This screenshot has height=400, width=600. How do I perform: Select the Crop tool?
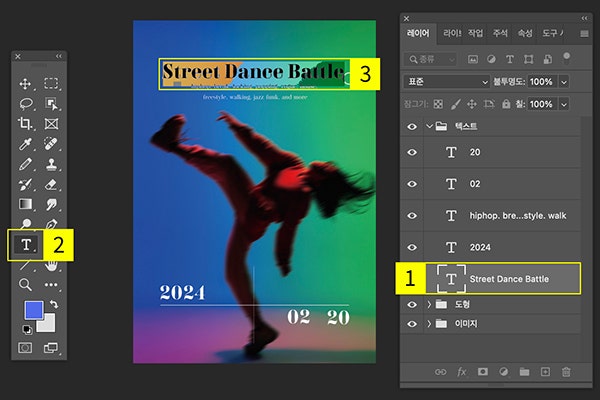25,124
